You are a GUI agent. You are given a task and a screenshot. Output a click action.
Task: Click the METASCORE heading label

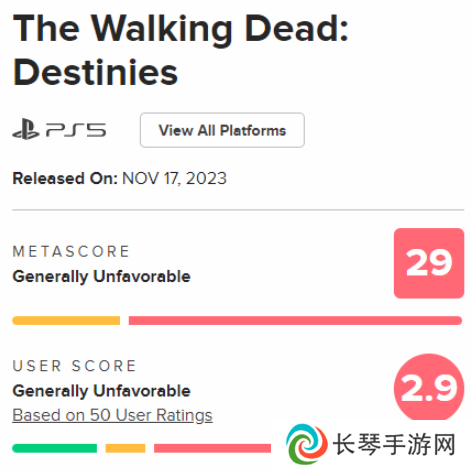(71, 252)
